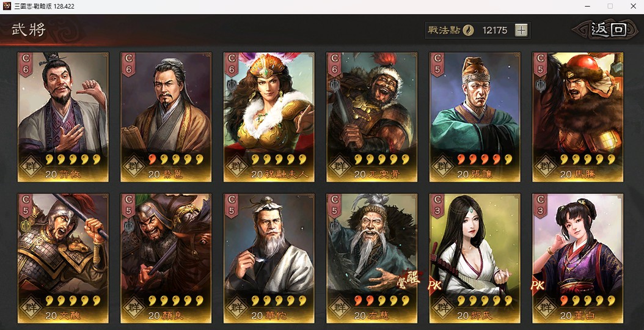The image size is (644, 330).
Task: Select the 蔡邕 general card
Action: click(x=166, y=117)
